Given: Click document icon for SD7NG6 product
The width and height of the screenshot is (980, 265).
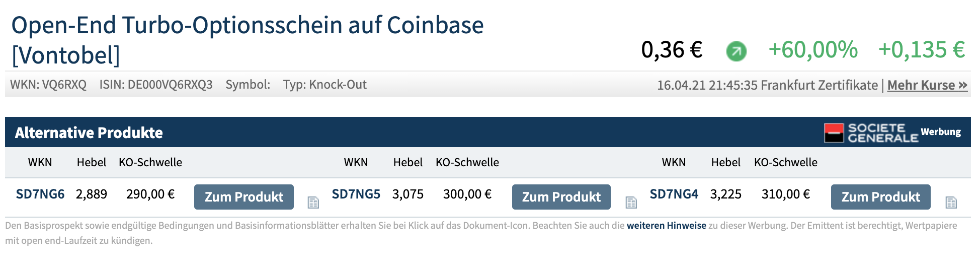Looking at the screenshot, I should [313, 203].
